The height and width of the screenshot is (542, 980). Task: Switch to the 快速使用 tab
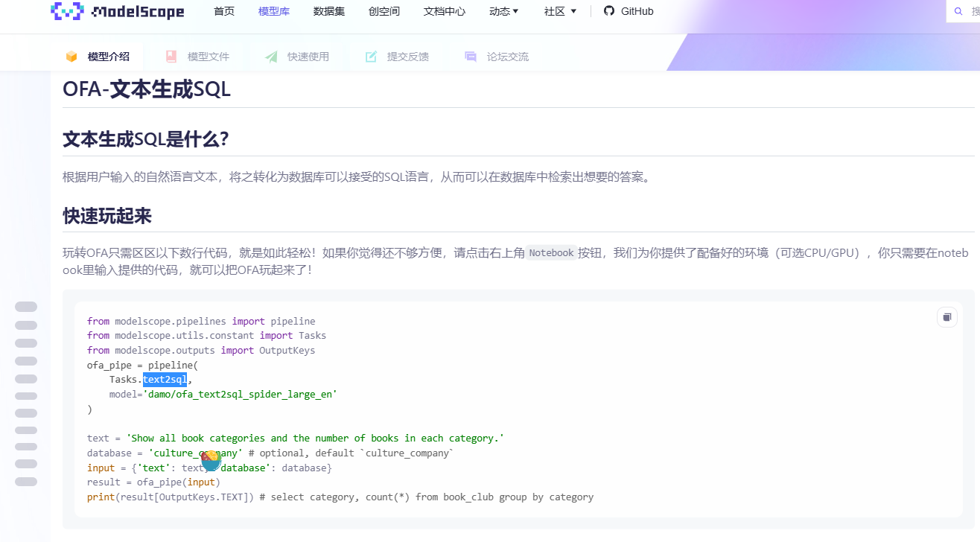[x=298, y=57]
